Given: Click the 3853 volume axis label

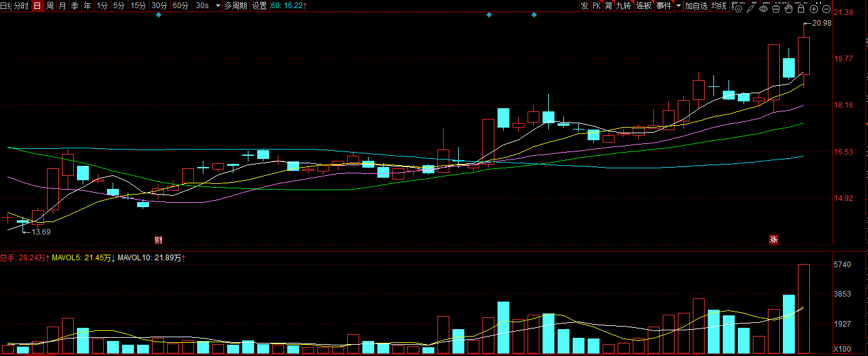Looking at the screenshot, I should [x=843, y=294].
